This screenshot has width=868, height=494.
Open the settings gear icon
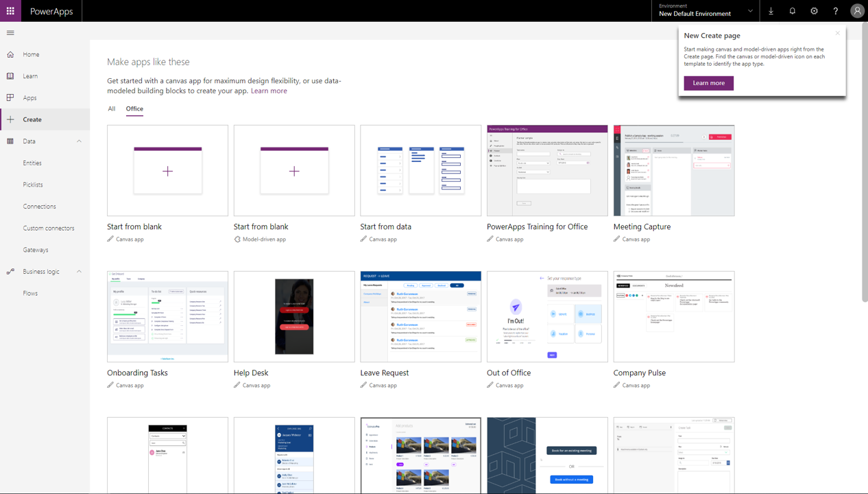[814, 11]
